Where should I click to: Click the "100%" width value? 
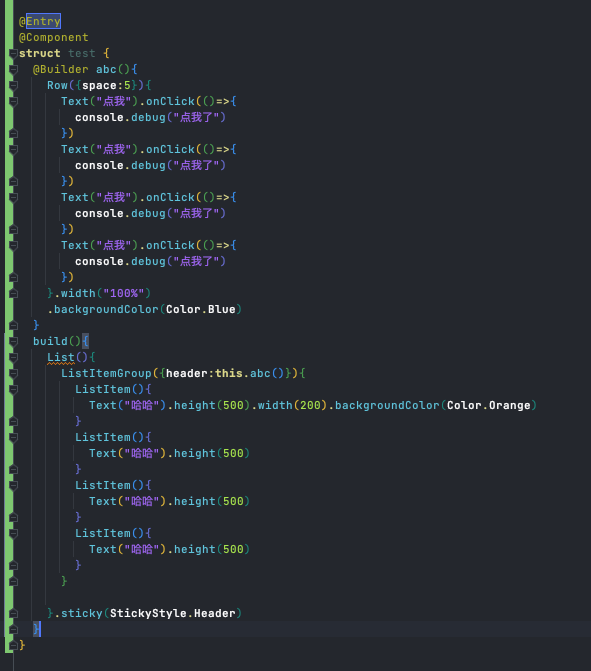(124, 294)
